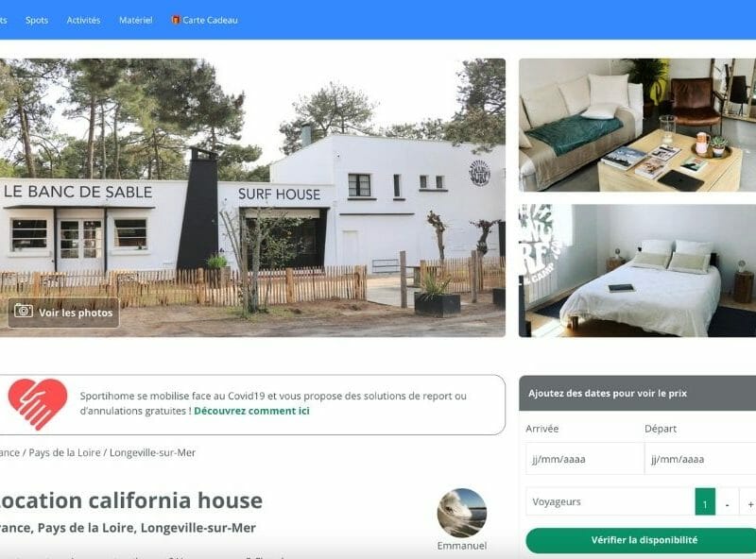Open the Activités menu item
Screen dimensions: 756x559
[83, 20]
